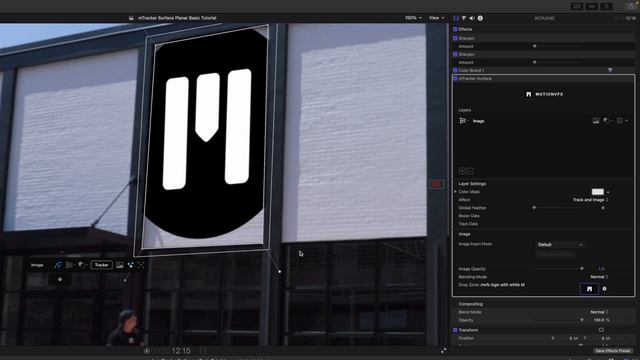Open the viewer zoom percentage dropdown
This screenshot has height=360, width=640.
pyautogui.click(x=413, y=18)
